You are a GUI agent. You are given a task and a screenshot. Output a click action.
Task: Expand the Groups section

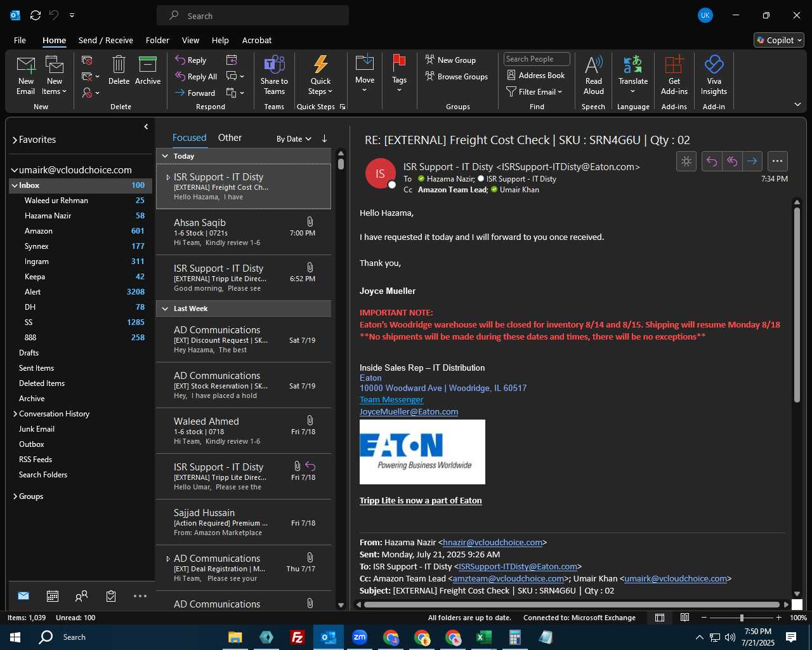click(x=15, y=496)
